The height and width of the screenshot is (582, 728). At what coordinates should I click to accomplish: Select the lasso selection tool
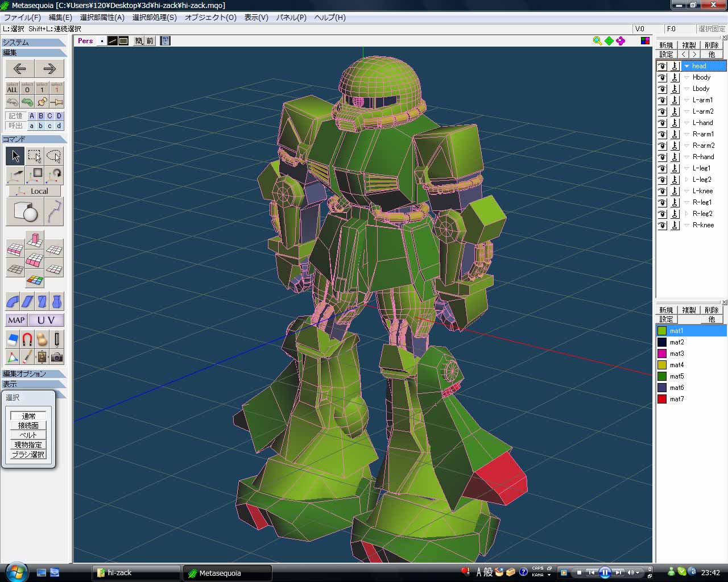(x=54, y=156)
